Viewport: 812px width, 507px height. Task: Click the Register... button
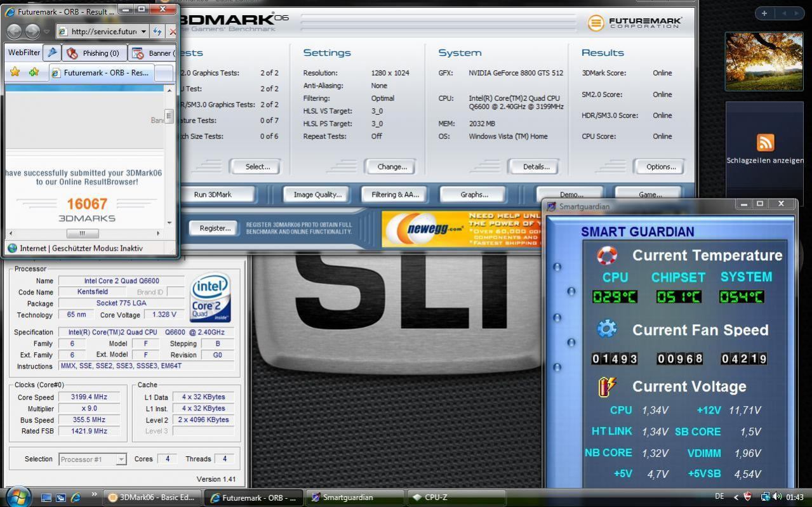coord(215,228)
